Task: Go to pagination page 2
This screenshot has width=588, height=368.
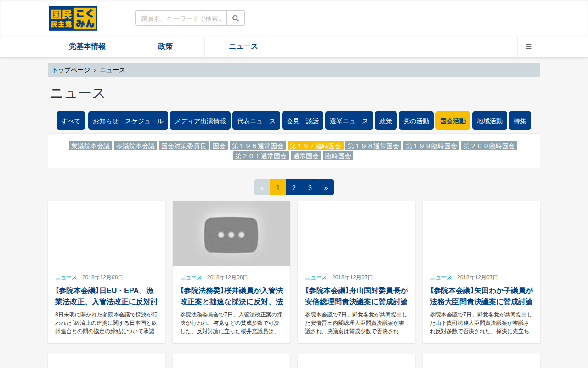Action: 294,187
